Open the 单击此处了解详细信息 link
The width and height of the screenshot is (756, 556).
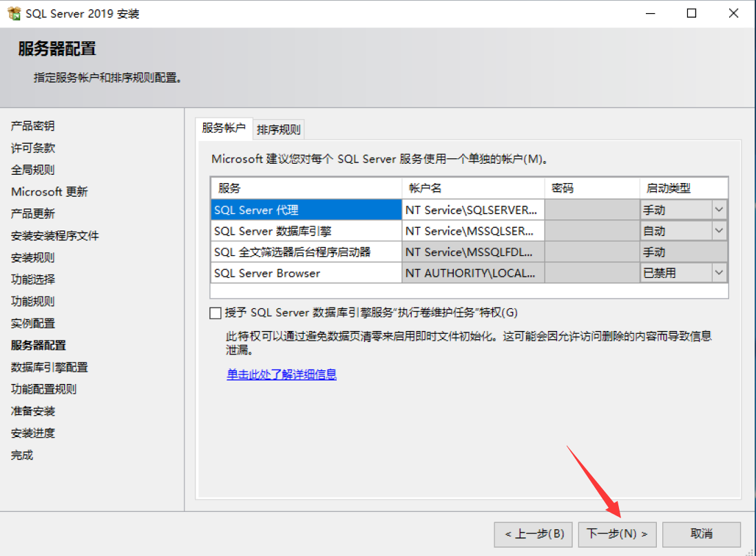(x=282, y=374)
